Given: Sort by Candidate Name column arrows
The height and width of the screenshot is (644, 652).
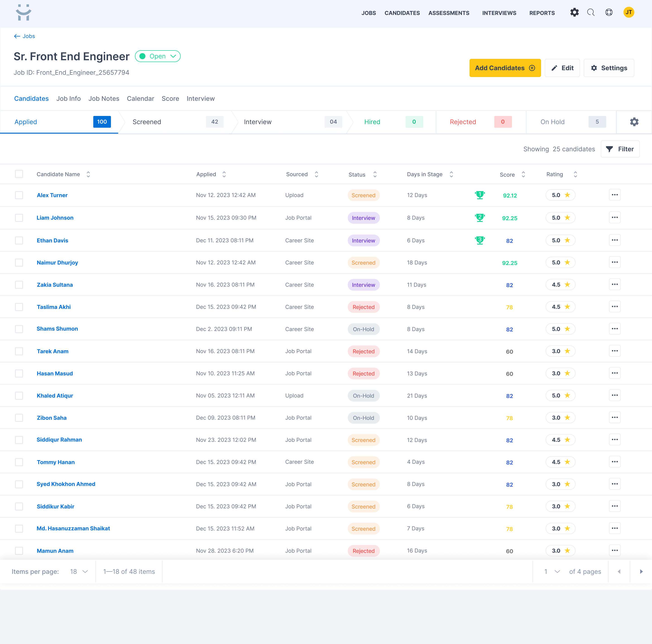Looking at the screenshot, I should (88, 174).
